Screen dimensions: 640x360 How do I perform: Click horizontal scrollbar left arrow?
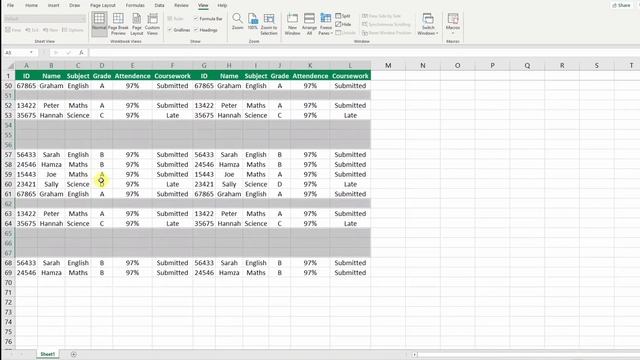[x=414, y=355]
